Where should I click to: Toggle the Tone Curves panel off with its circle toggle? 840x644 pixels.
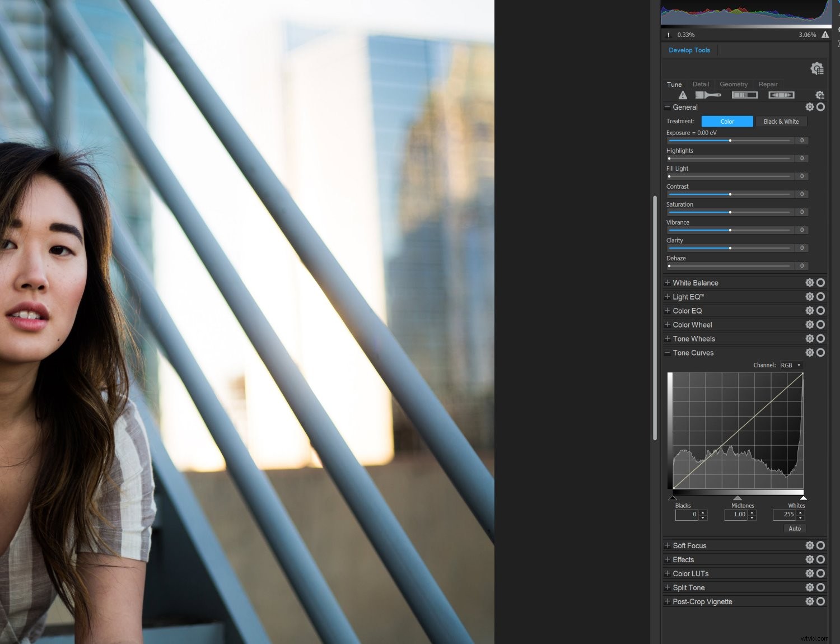tap(820, 352)
